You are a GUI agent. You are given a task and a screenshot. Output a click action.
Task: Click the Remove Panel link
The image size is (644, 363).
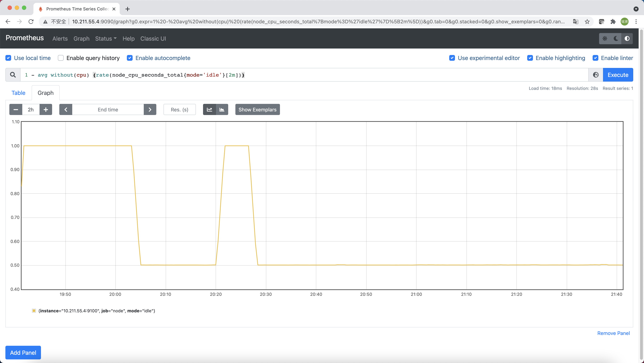pos(613,333)
